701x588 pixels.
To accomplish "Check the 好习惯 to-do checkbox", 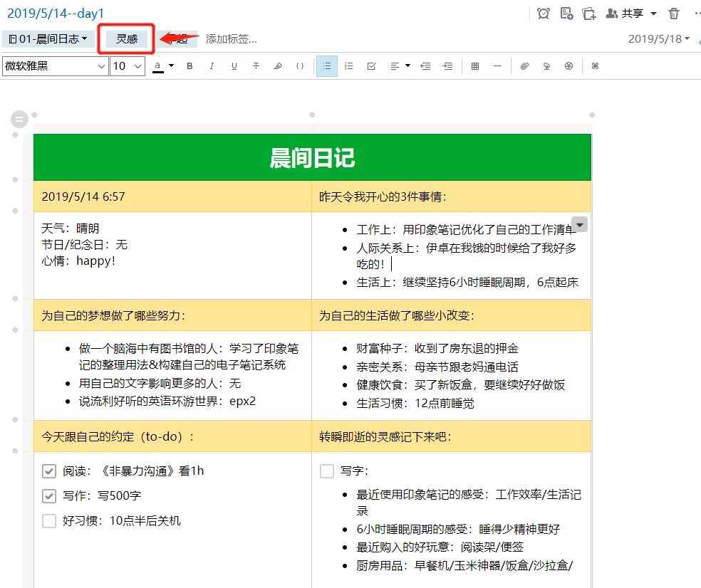I will point(49,521).
